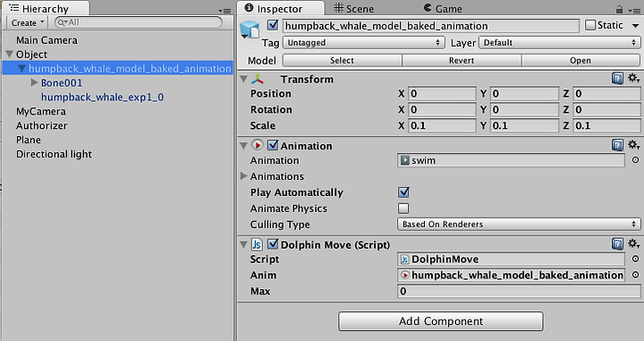Click the swim animation clip field

511,160
